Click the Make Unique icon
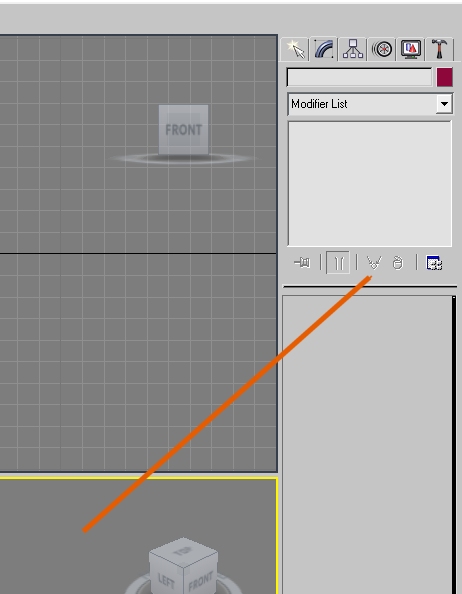This screenshot has width=462, height=594. point(374,262)
